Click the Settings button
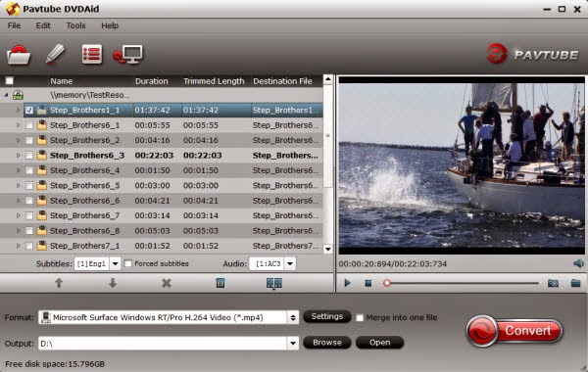The image size is (588, 372). coord(327,316)
